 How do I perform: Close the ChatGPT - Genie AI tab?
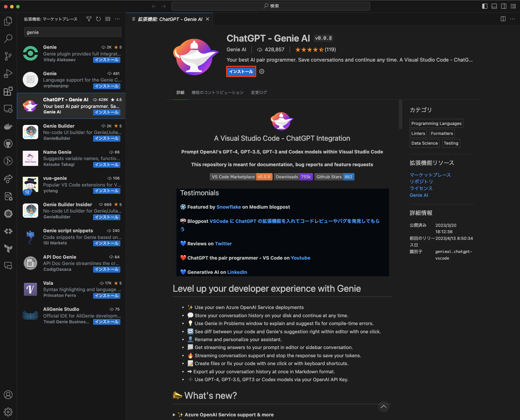[207, 19]
